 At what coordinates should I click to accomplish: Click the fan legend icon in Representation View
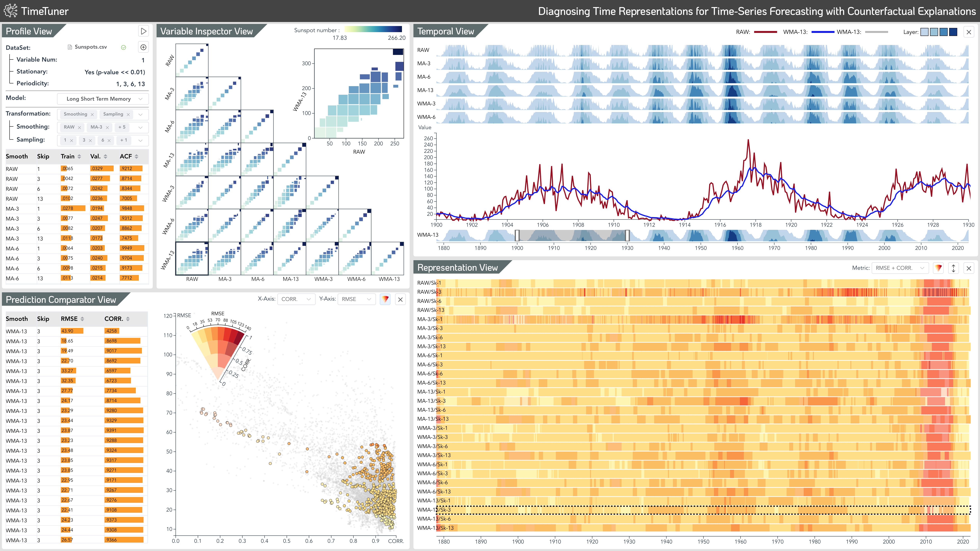(x=938, y=268)
